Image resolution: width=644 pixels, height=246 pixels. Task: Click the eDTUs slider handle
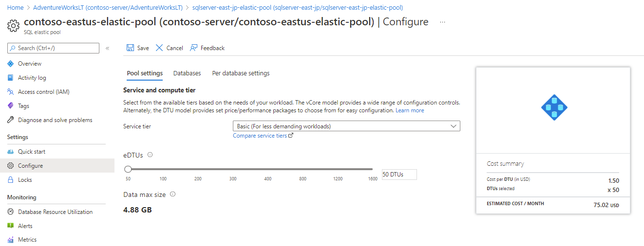(x=128, y=169)
